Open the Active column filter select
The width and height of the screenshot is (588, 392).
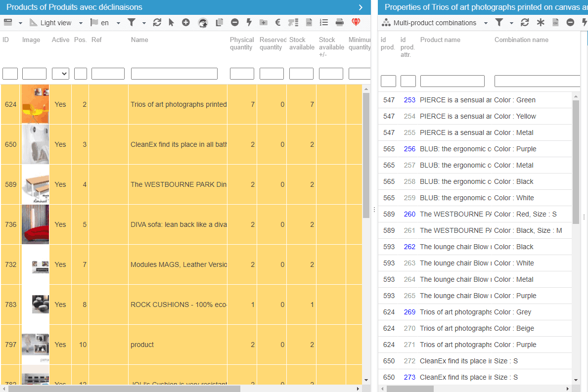[x=60, y=74]
